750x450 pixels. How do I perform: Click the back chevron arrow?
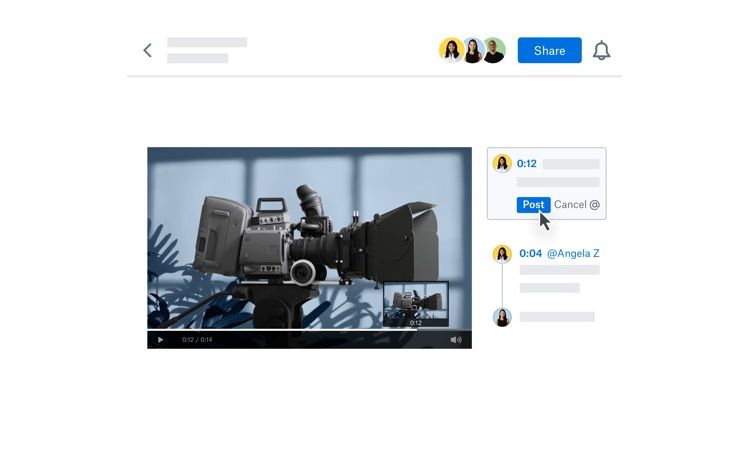click(x=147, y=50)
